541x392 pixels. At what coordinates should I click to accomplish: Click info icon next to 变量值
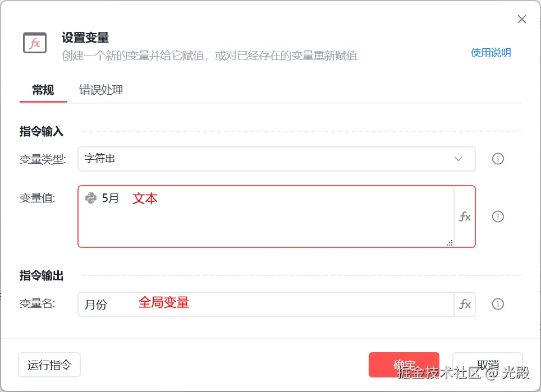(498, 216)
